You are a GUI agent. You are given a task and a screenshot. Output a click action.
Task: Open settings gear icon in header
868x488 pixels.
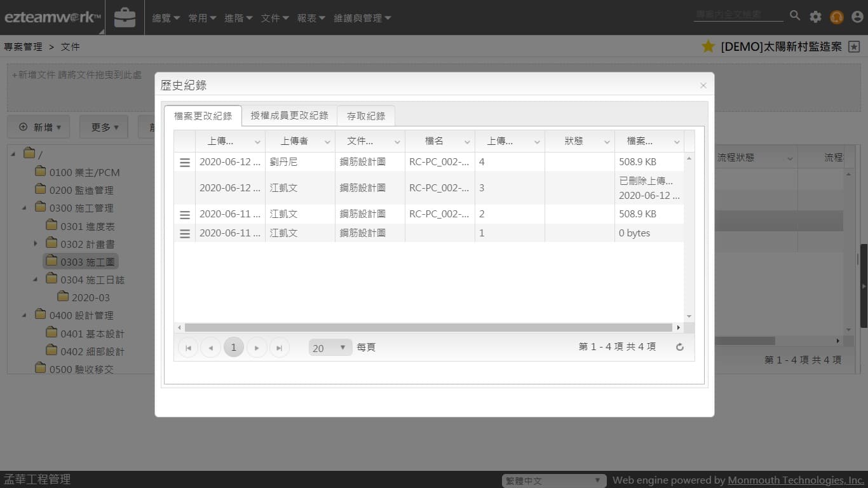815,17
